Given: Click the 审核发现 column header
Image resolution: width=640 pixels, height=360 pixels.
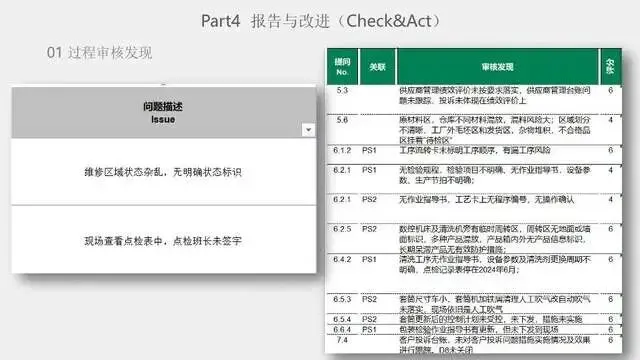Looking at the screenshot, I should [x=498, y=67].
